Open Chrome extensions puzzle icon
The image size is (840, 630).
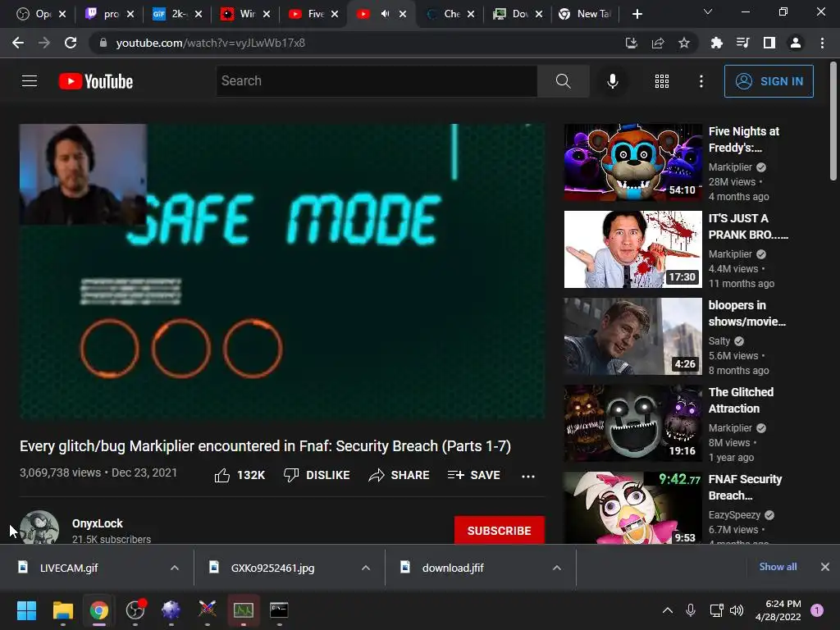[716, 43]
